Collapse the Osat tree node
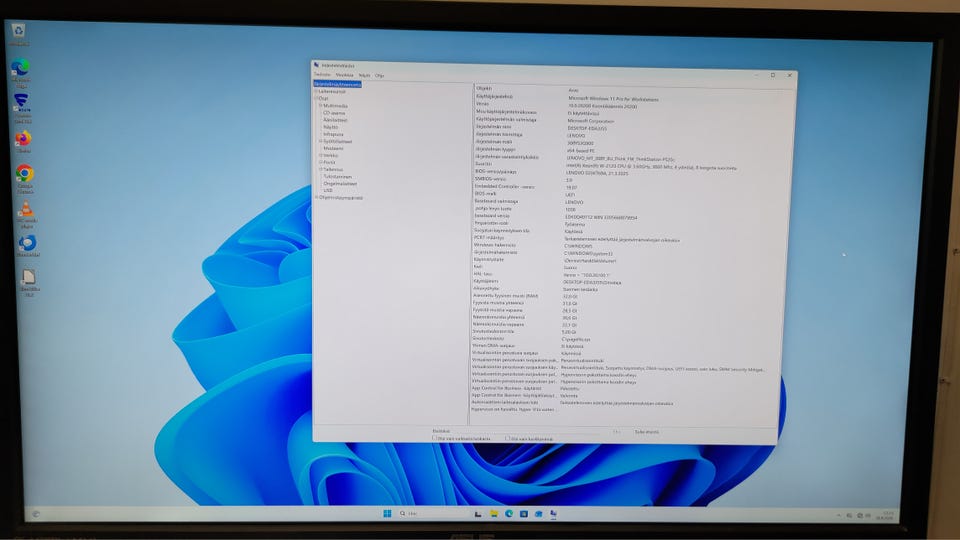The width and height of the screenshot is (960, 540). 316,98
